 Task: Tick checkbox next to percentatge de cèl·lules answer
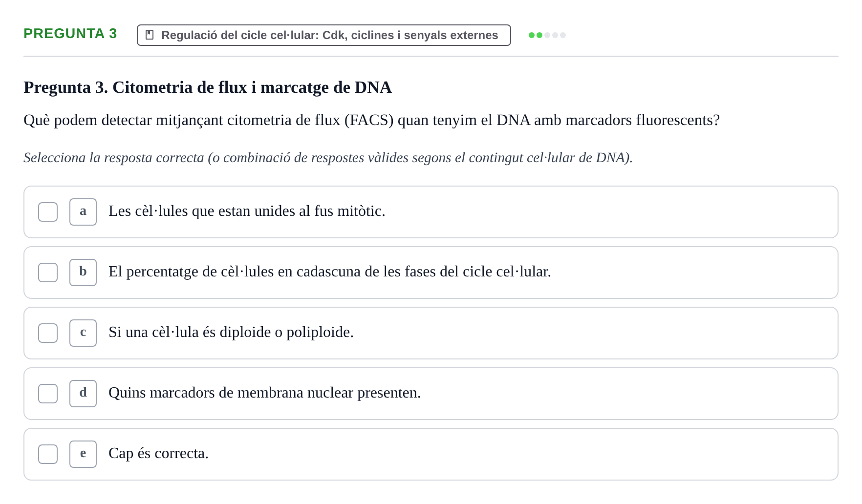(x=48, y=273)
